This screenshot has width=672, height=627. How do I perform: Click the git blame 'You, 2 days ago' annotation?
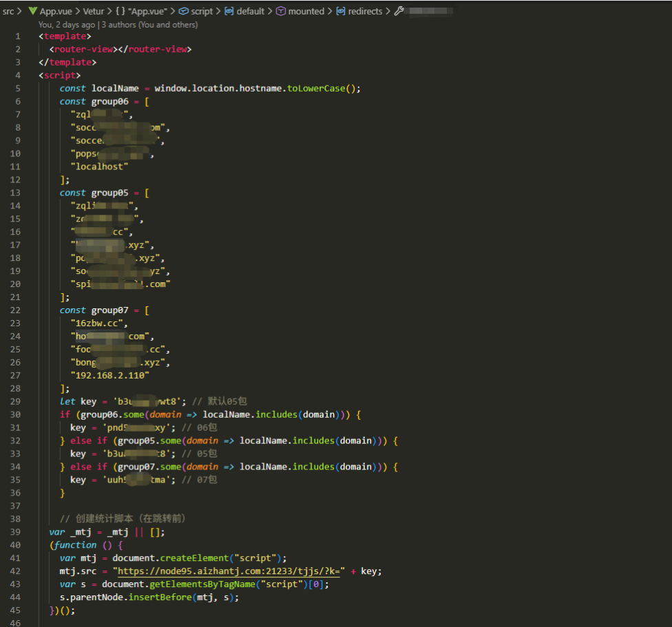click(67, 25)
